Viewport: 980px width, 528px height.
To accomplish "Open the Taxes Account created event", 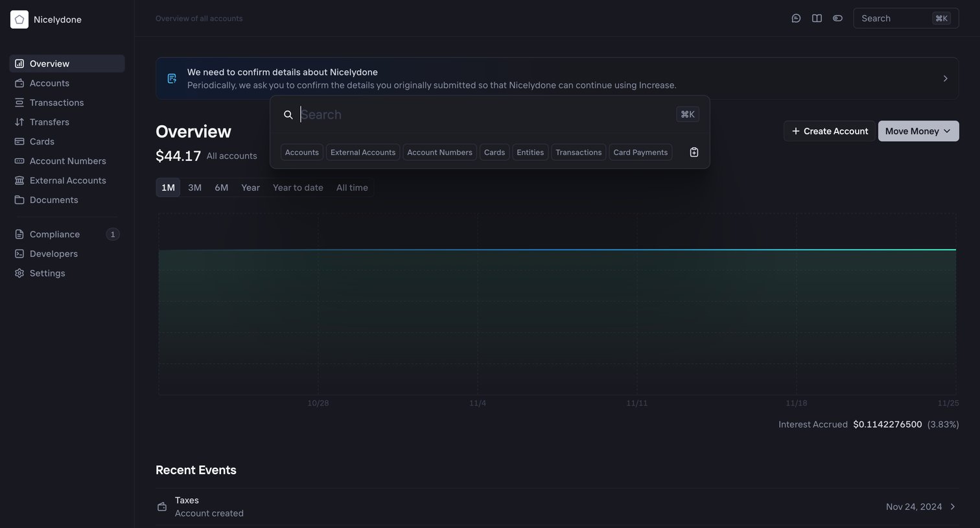I will (557, 507).
